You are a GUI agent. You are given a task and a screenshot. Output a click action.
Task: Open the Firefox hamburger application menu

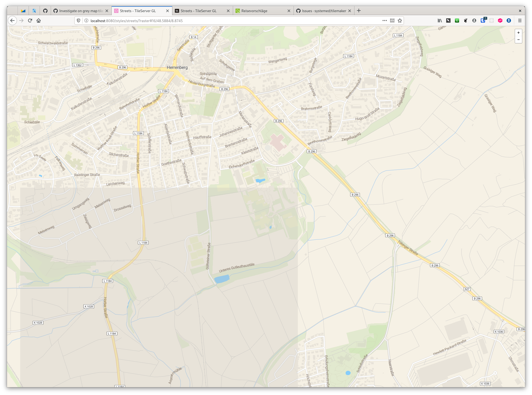tap(520, 20)
